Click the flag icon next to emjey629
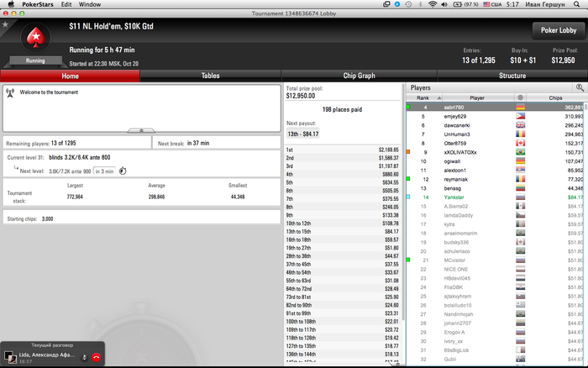 pos(520,116)
